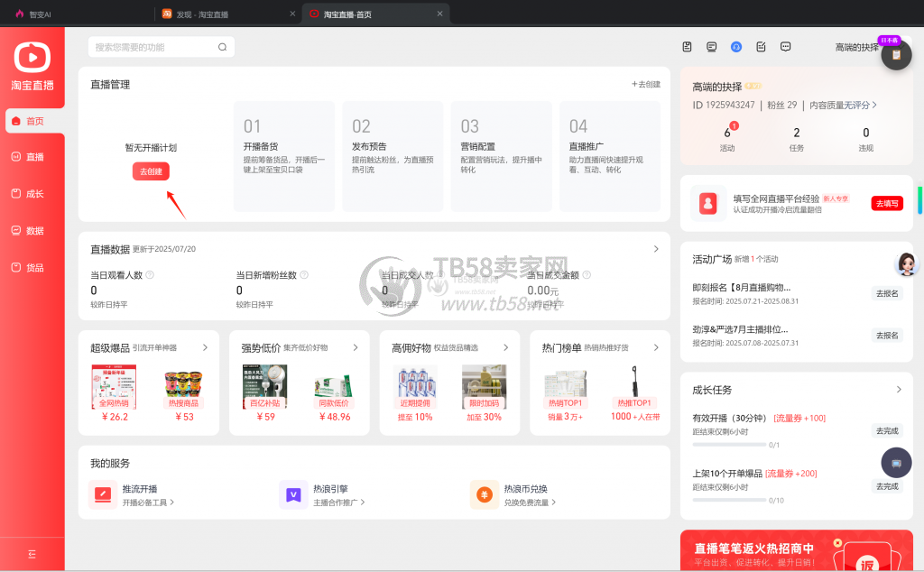Open the 全网热销 ¥26.2 product thumbnail
This screenshot has height=572, width=924.
(x=114, y=386)
